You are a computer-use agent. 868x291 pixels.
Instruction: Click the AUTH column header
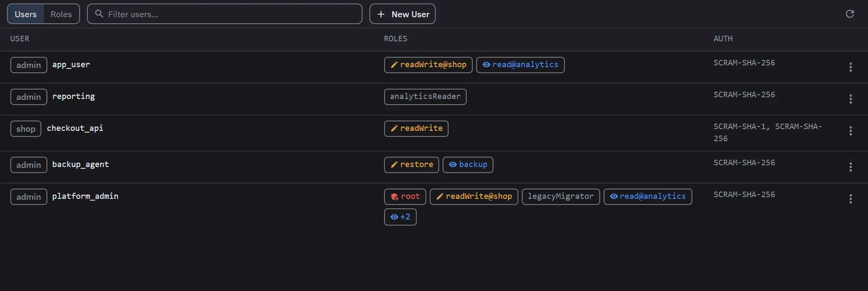pyautogui.click(x=723, y=39)
